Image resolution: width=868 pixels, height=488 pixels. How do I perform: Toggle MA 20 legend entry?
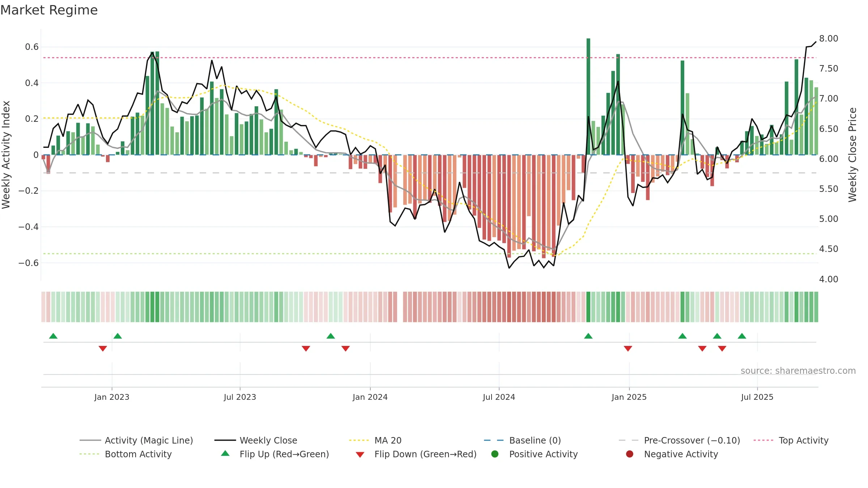(375, 440)
